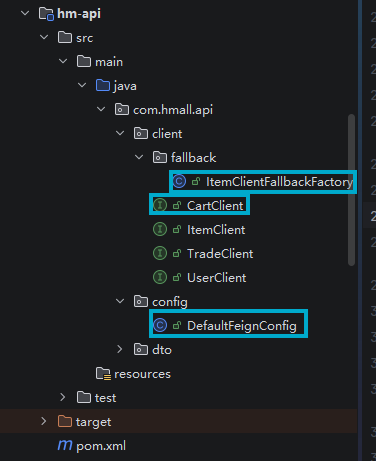This screenshot has width=376, height=461.
Task: Collapse the src folder chevron
Action: point(44,37)
